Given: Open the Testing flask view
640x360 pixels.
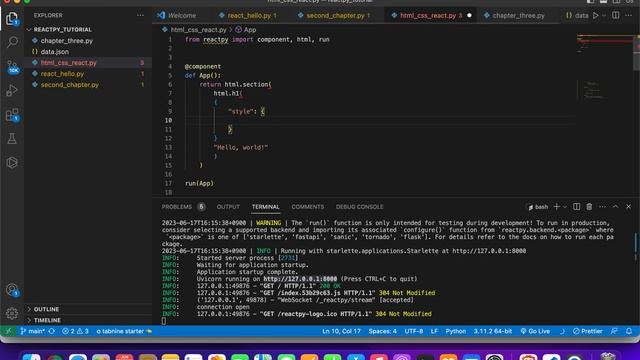Looking at the screenshot, I should pos(12,139).
